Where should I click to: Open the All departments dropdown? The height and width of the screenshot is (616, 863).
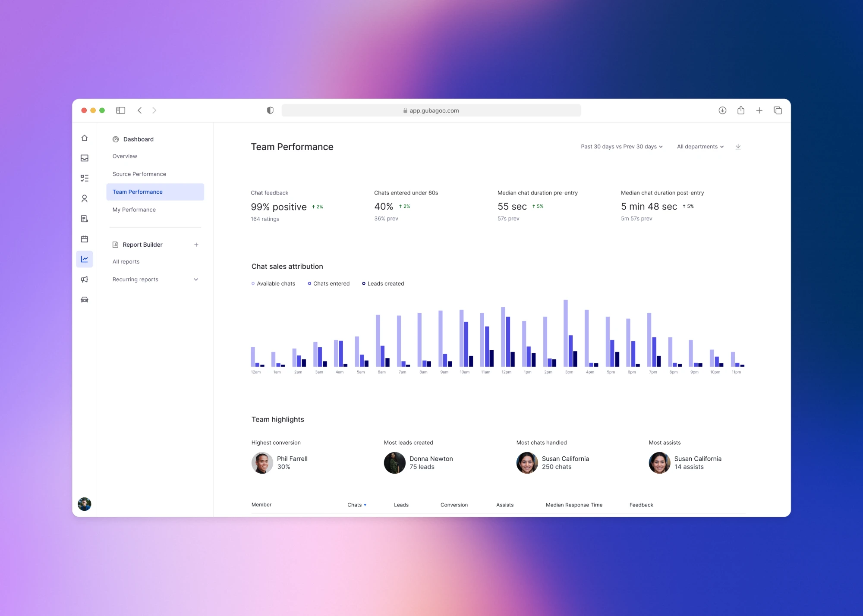pos(700,147)
